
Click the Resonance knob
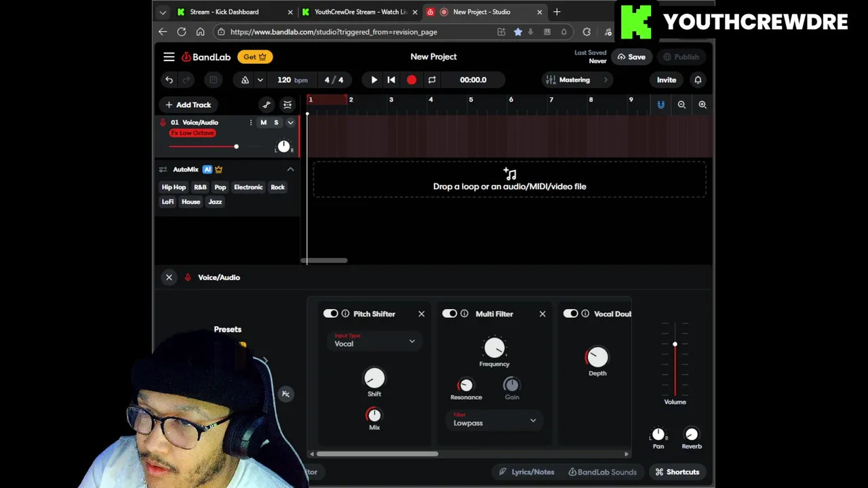[466, 385]
